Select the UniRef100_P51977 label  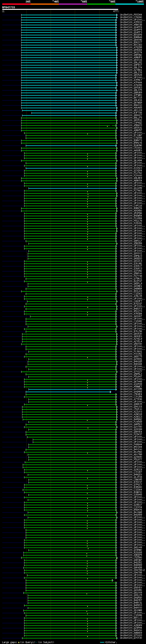131,459
